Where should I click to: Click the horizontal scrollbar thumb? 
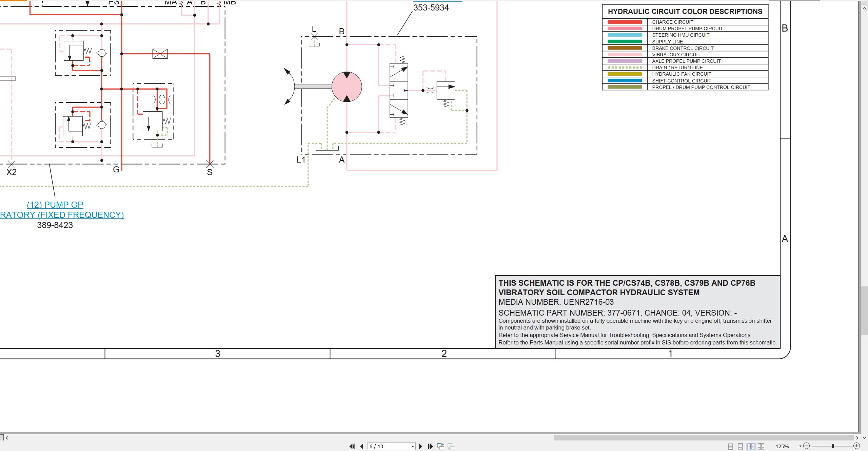point(704,438)
